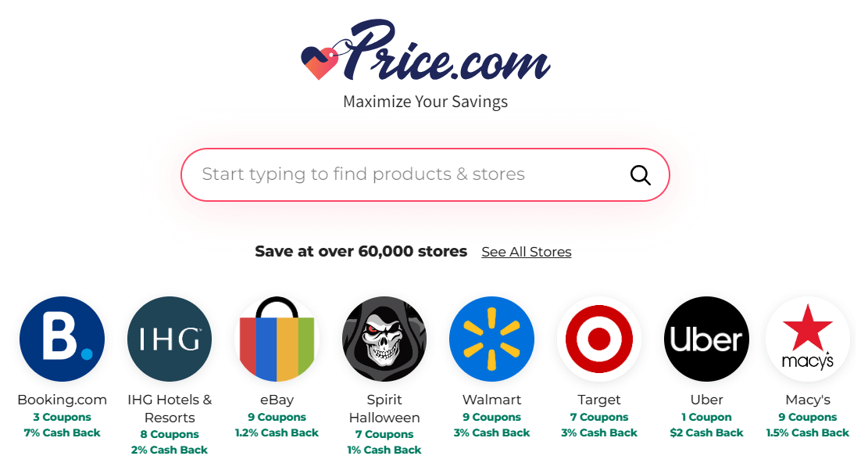This screenshot has width=868, height=463.
Task: Click Uber $2 Cash Back text
Action: 706,432
